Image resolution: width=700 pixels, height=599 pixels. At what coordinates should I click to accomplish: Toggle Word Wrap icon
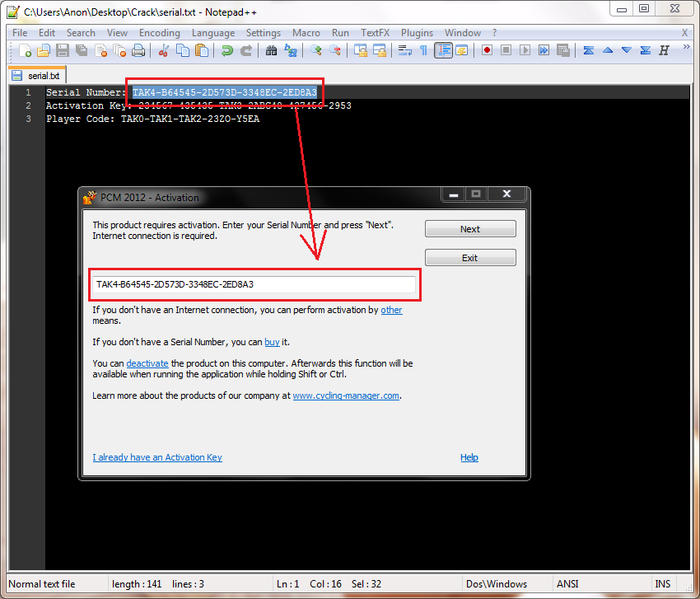pos(404,50)
